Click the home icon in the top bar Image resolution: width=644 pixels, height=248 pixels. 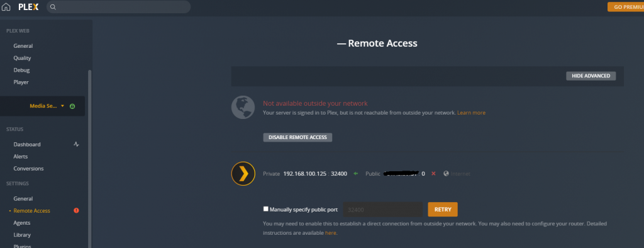6,7
